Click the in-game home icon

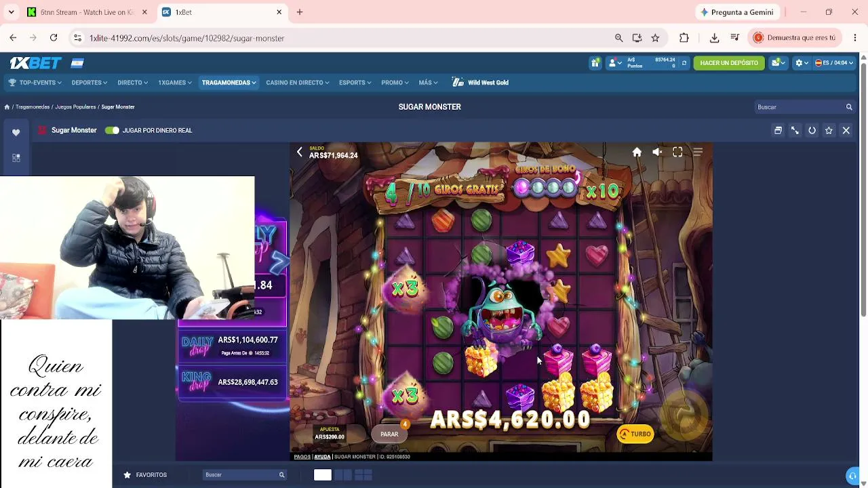(637, 152)
